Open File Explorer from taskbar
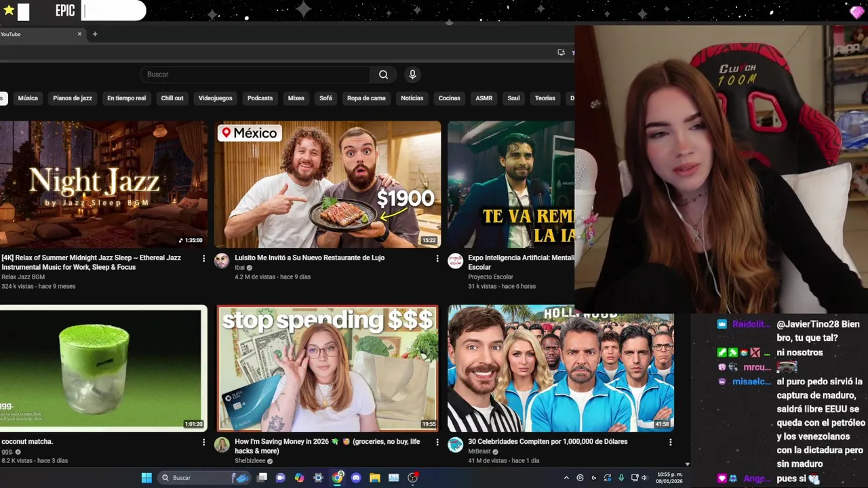Viewport: 868px width, 488px height. [374, 478]
